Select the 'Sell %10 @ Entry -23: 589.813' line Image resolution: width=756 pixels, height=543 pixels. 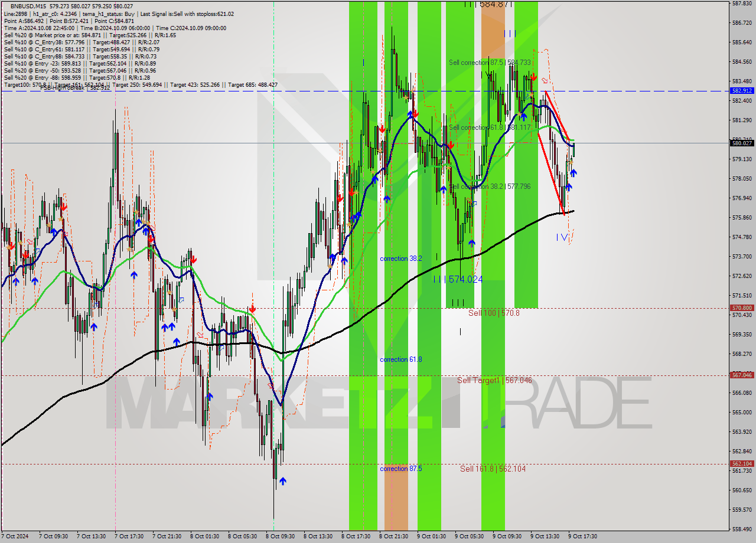point(80,63)
